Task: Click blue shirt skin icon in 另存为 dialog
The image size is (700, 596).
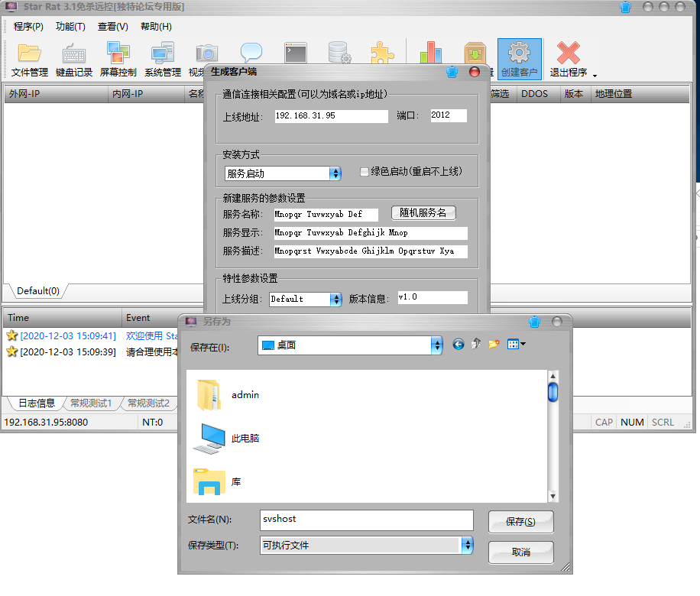Action: [x=534, y=322]
